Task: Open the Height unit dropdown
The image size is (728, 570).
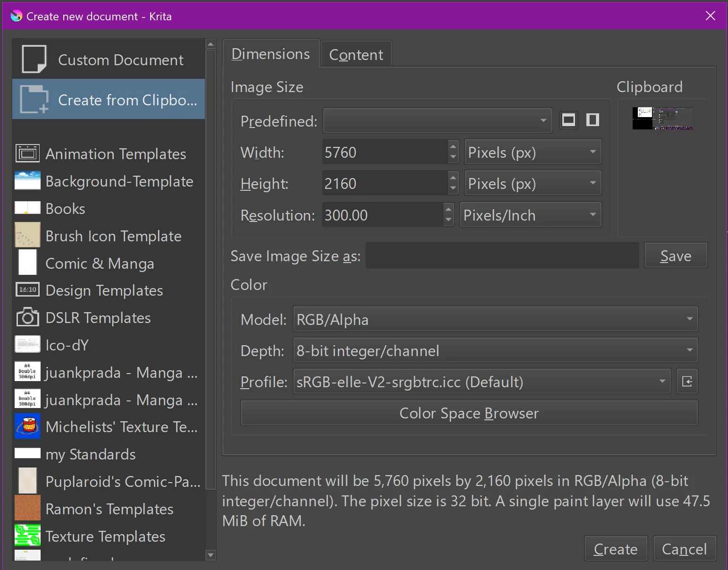Action: pyautogui.click(x=533, y=183)
